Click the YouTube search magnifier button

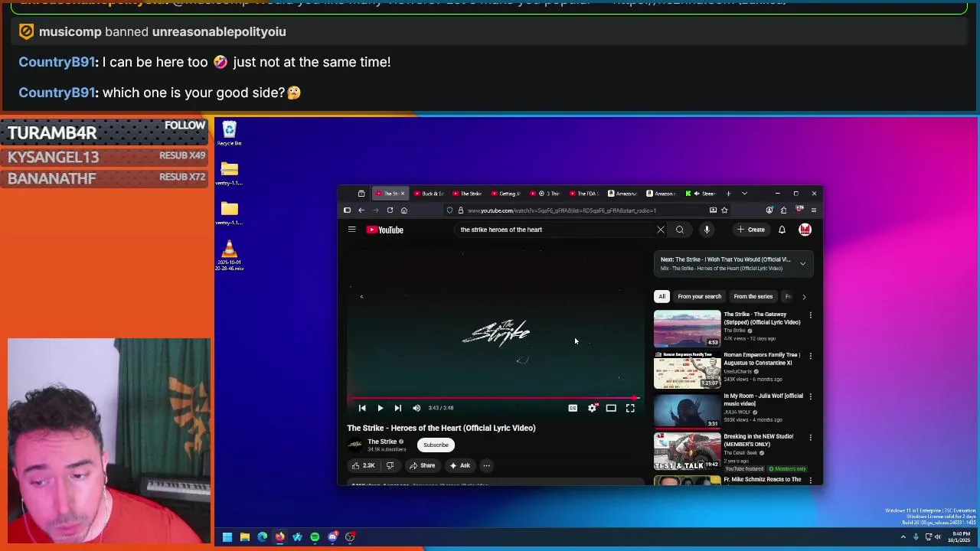pyautogui.click(x=680, y=230)
